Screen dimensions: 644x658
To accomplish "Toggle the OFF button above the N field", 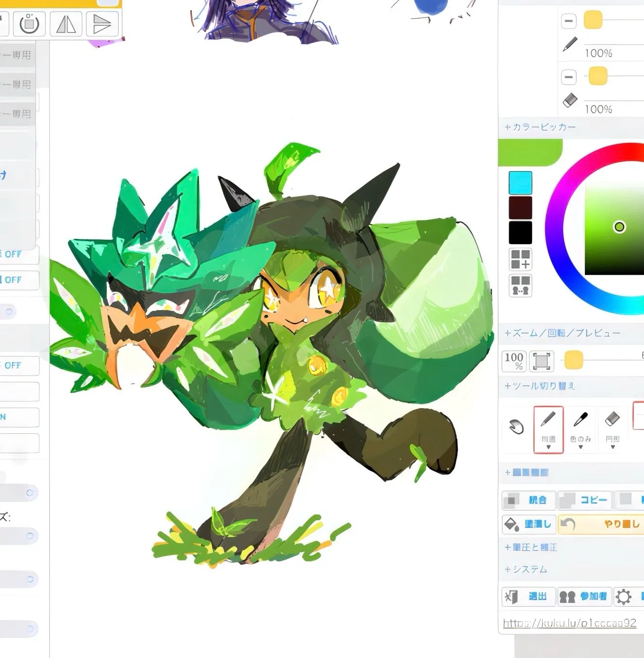I will coord(18,366).
